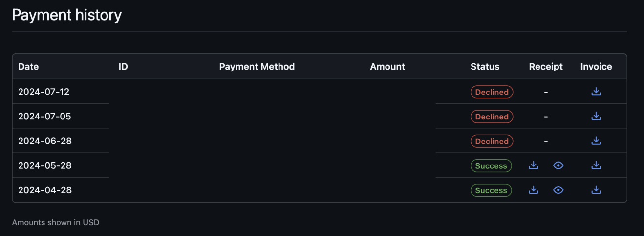This screenshot has width=644, height=236.
Task: Download invoice for 2024-04-28 payment
Action: tap(596, 190)
